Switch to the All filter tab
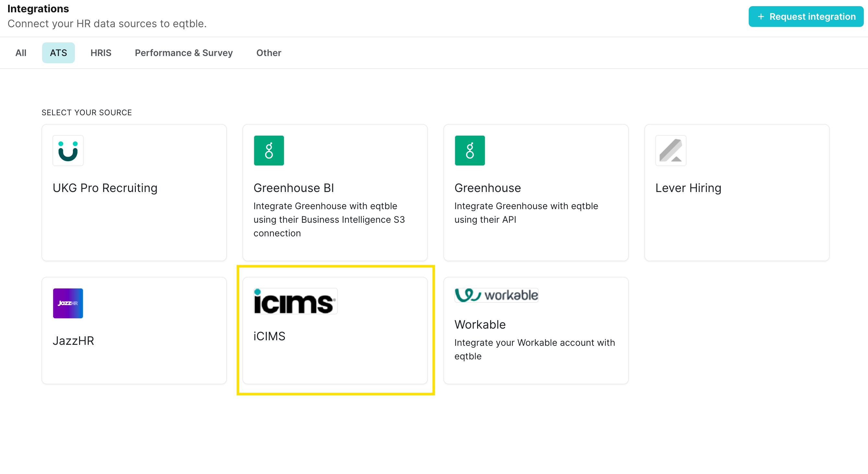868x474 pixels. point(20,52)
